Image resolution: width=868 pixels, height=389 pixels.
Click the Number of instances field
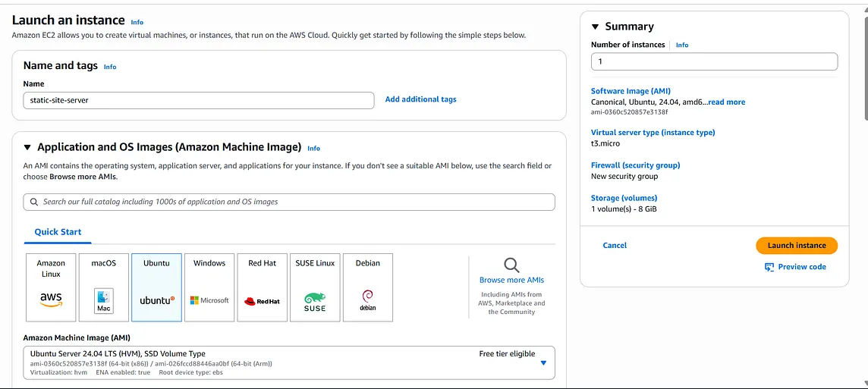coord(714,61)
